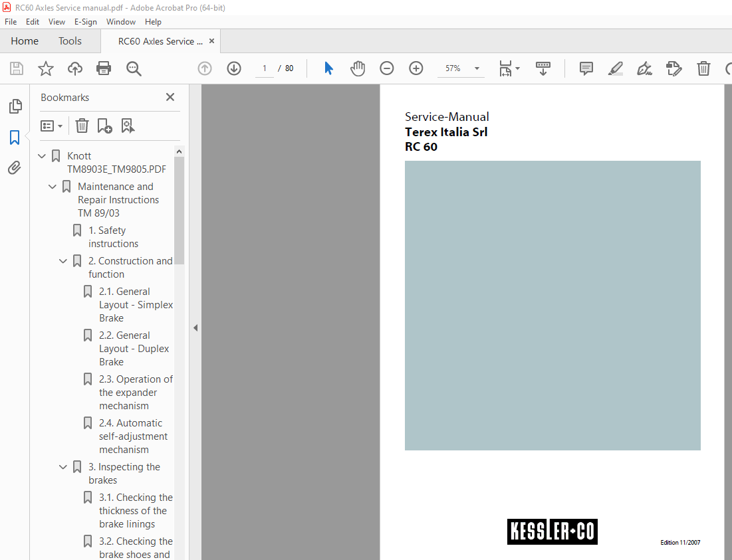Open the Edit menu
The width and height of the screenshot is (732, 560).
click(x=32, y=22)
